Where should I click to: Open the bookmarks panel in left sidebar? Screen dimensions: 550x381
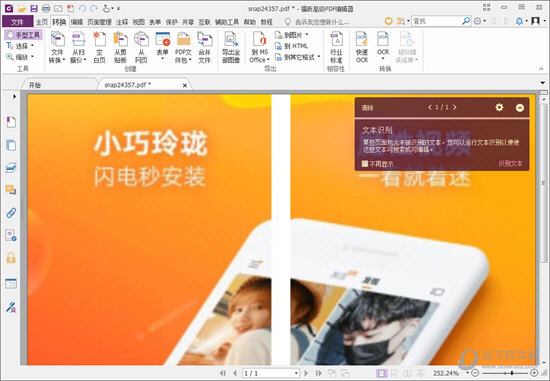(11, 122)
